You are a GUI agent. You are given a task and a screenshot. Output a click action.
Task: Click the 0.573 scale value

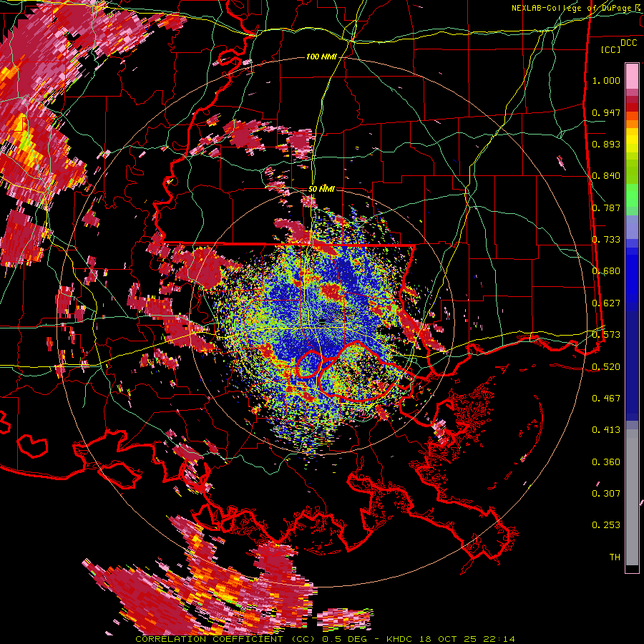tap(606, 334)
